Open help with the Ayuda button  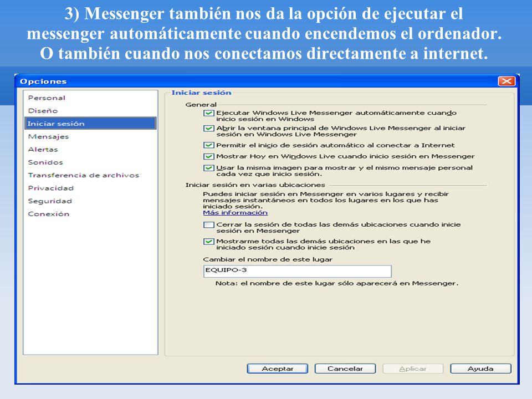tap(480, 369)
